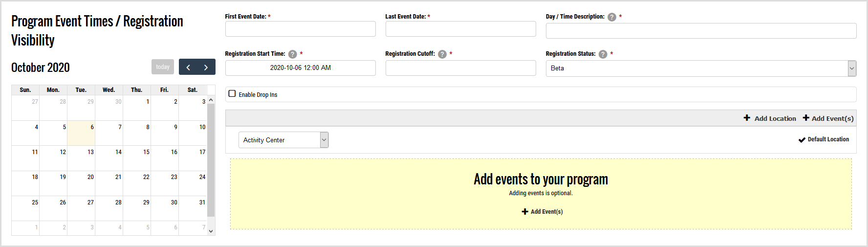Click the First Event Date input field
The image size is (868, 247).
(300, 29)
